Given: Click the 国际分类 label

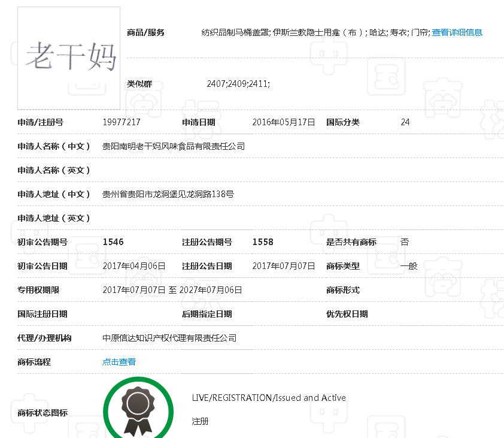Looking at the screenshot, I should (342, 122).
